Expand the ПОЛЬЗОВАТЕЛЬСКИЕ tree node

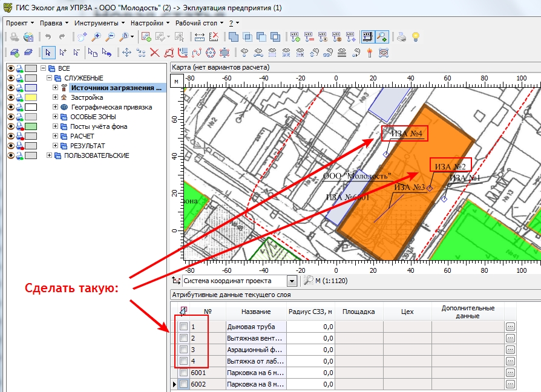[50, 155]
